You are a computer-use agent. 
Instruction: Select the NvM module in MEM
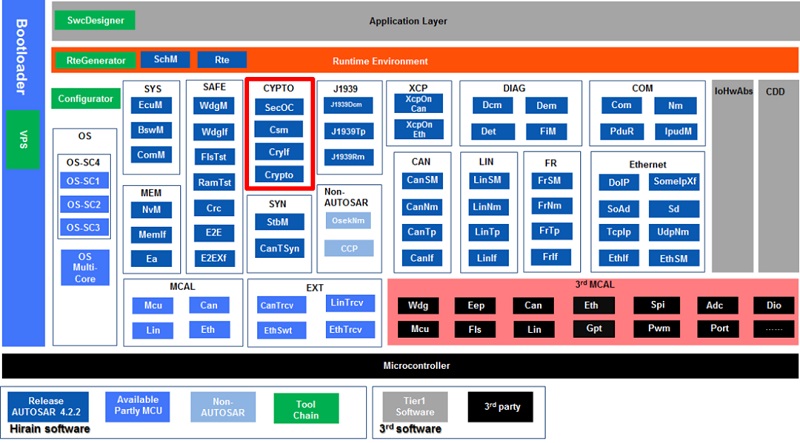pyautogui.click(x=151, y=210)
